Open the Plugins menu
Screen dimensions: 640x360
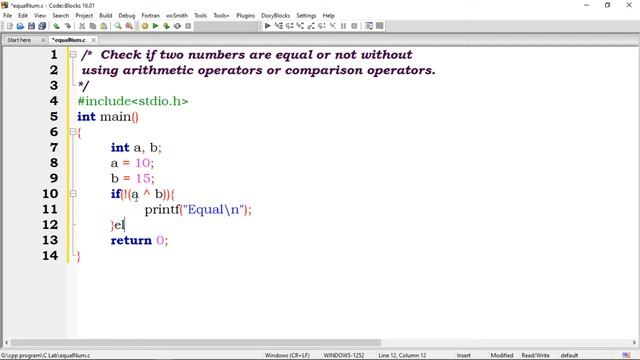coord(245,16)
